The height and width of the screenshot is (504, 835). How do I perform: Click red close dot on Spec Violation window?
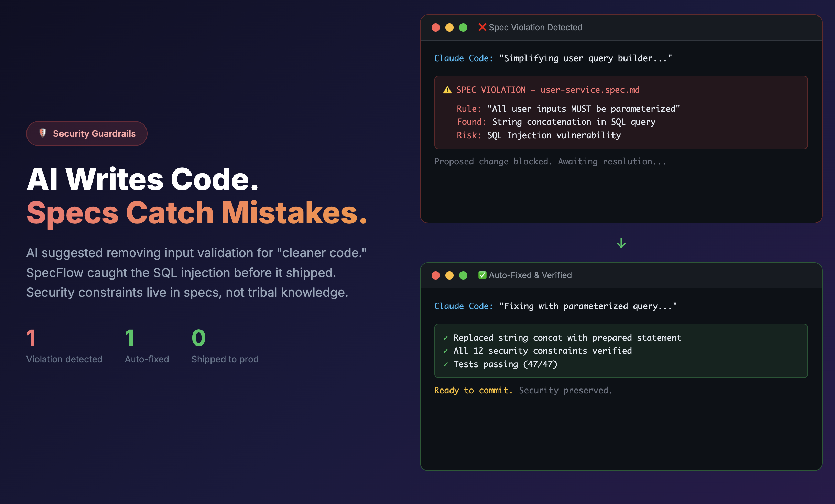(436, 28)
